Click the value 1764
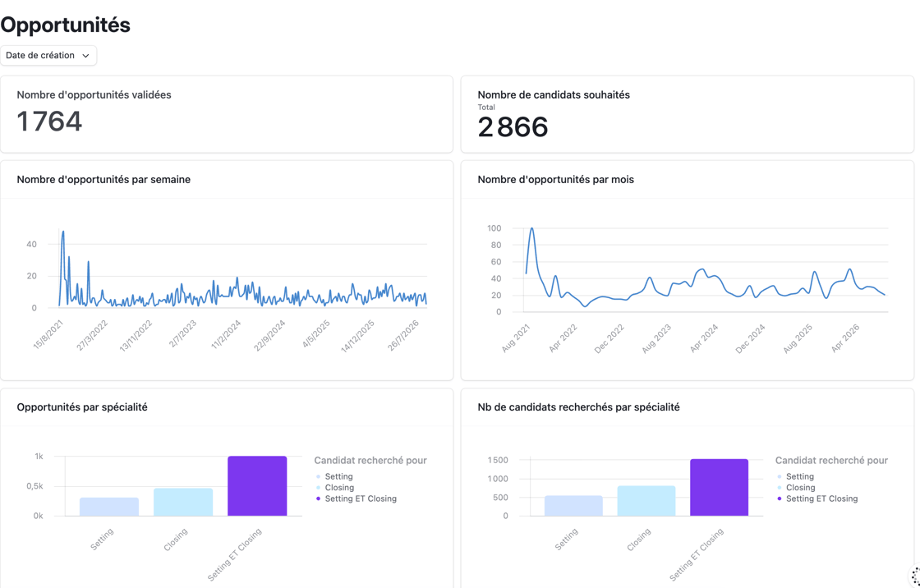 click(x=49, y=122)
